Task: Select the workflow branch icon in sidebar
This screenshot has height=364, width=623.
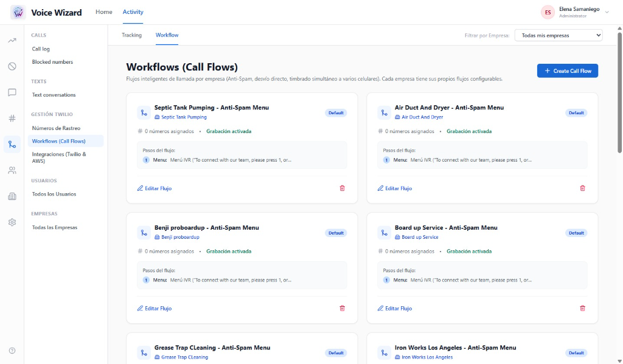Action: [x=12, y=145]
